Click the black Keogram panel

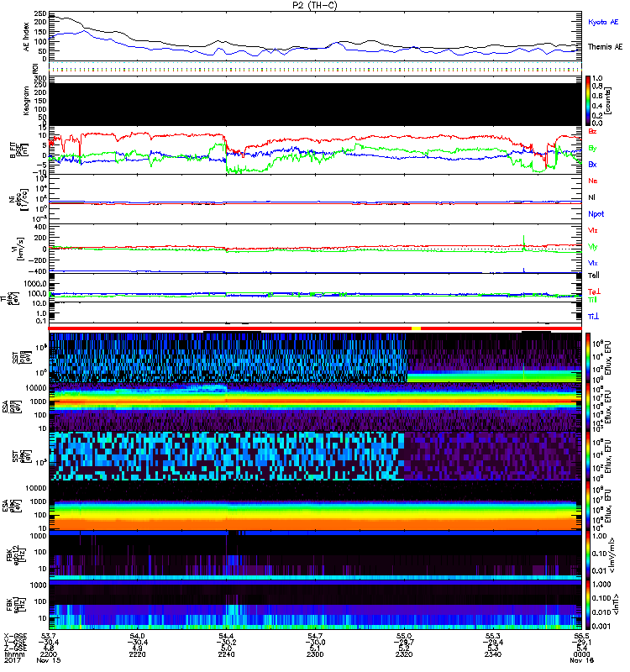317,105
